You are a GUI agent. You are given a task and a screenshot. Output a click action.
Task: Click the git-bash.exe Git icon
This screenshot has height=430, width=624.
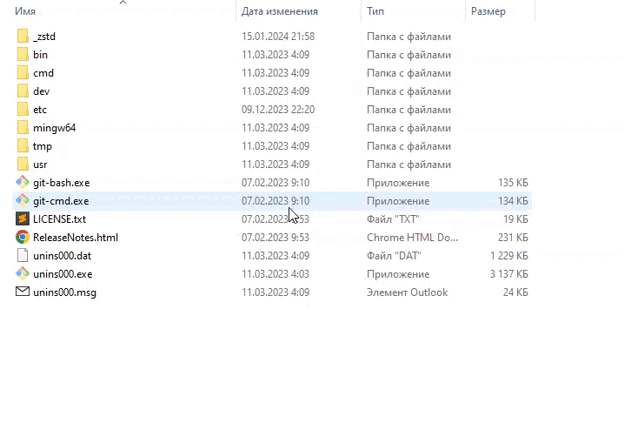coord(23,182)
